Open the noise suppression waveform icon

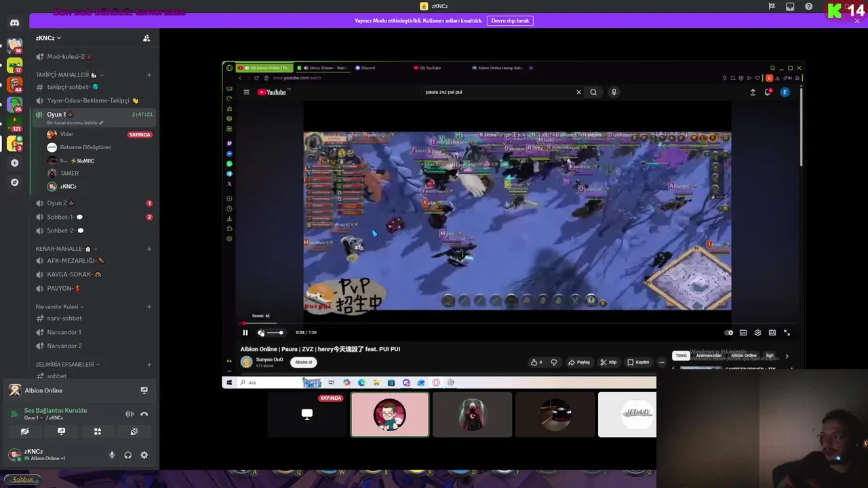pyautogui.click(x=130, y=414)
